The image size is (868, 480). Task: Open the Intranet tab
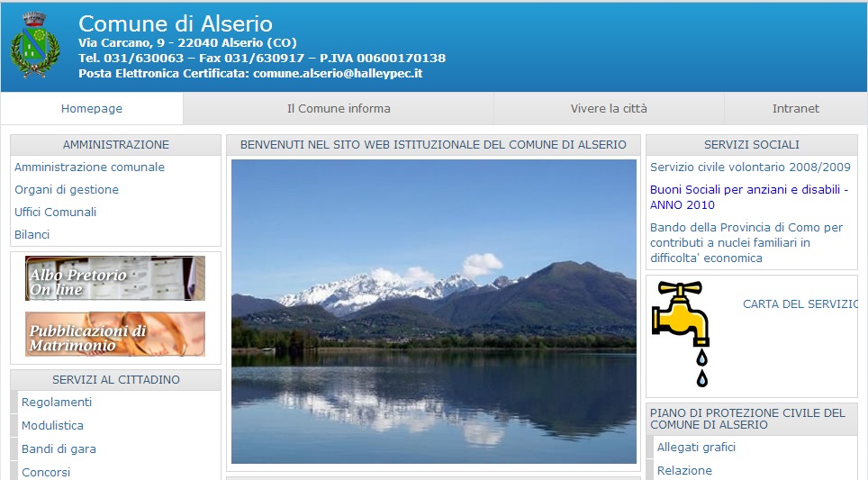point(795,108)
